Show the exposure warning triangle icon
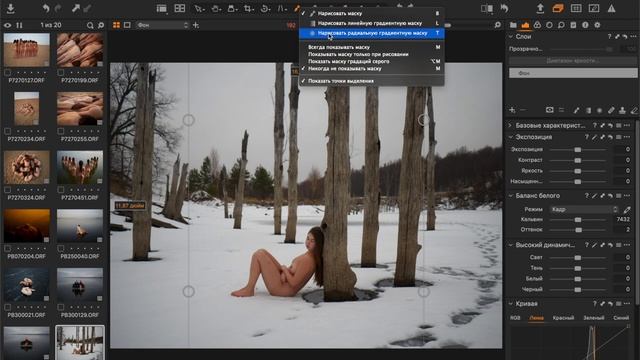 (x=611, y=8)
